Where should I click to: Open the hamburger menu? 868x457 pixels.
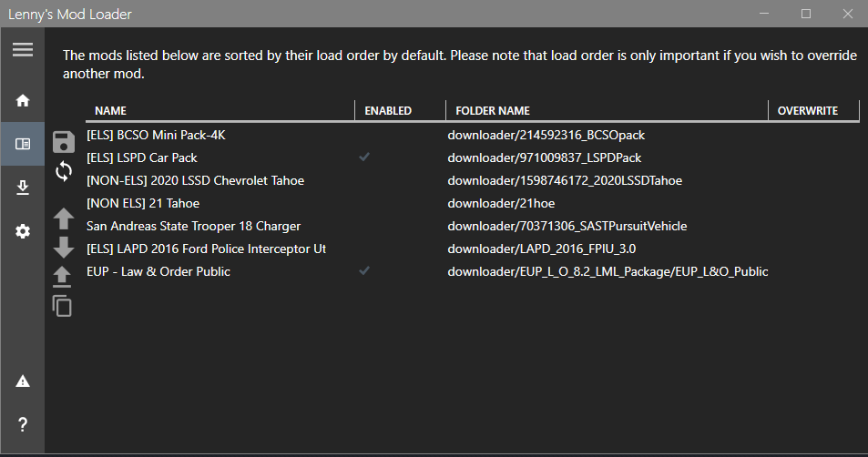(x=23, y=49)
